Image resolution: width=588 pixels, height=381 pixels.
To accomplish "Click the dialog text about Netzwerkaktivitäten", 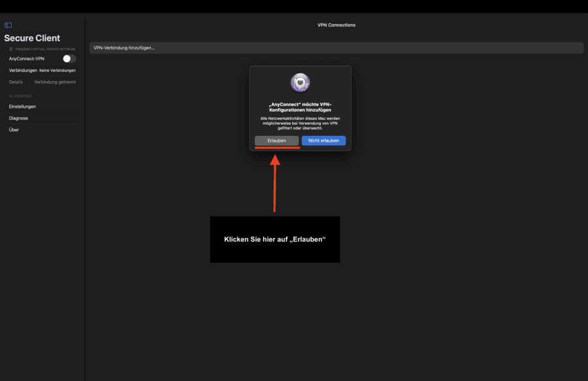I will point(300,123).
